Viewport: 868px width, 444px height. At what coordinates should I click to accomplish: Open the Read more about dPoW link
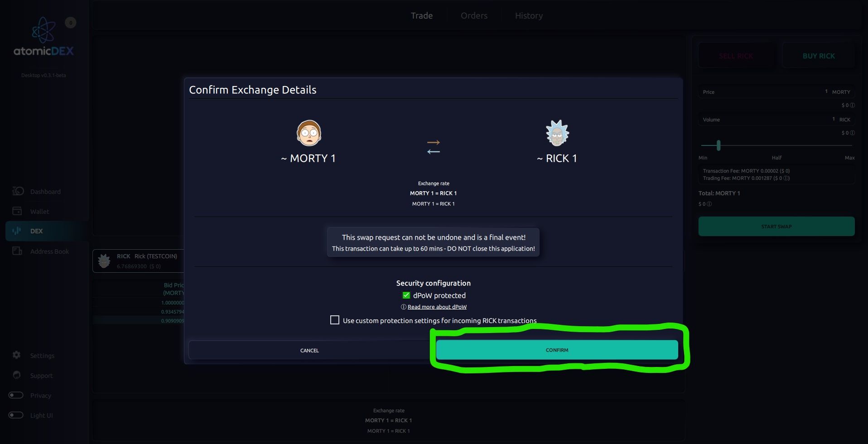point(437,307)
